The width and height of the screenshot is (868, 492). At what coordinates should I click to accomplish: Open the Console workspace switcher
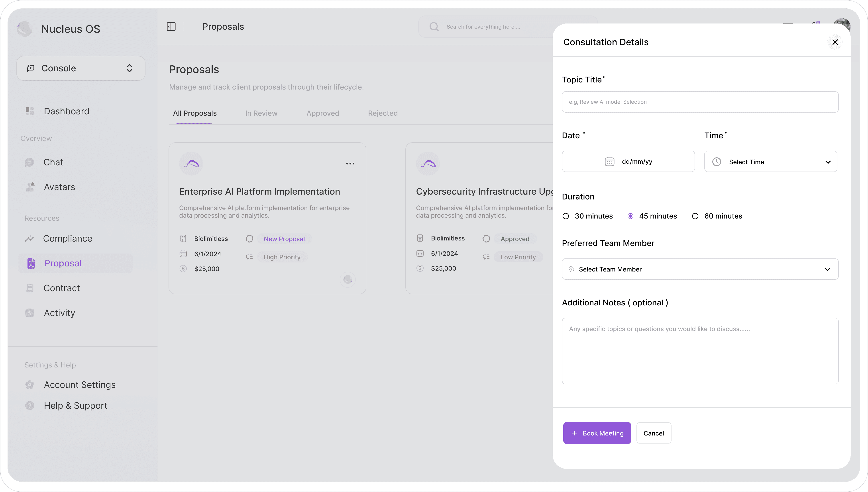coord(81,68)
